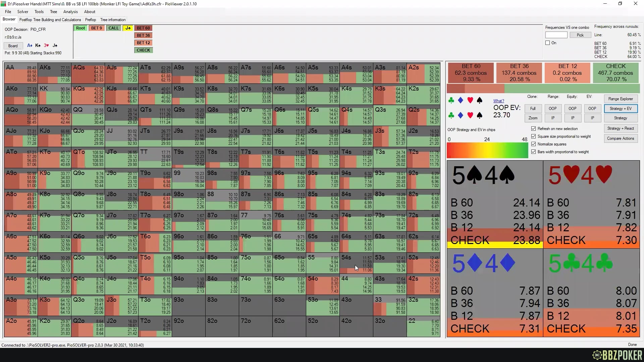The image size is (644, 362).
Task: Click the top-row blue diamond suit icon
Action: 461,100
